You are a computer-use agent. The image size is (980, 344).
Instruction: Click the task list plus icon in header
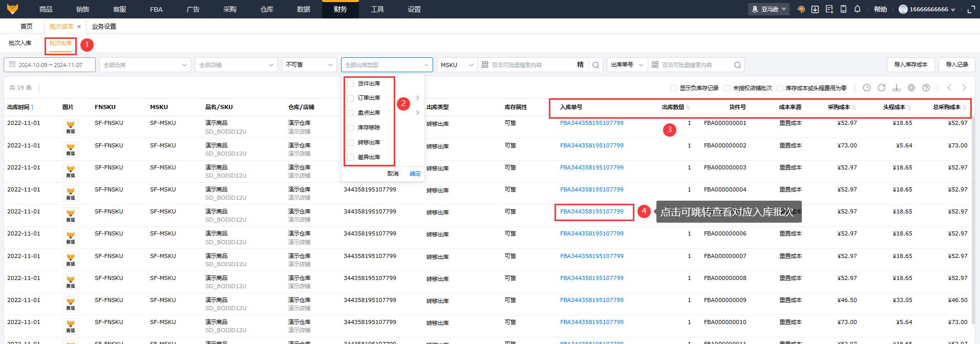coord(829,9)
